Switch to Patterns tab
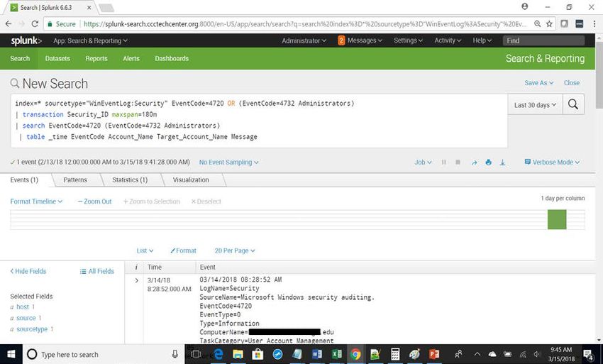 coord(75,180)
